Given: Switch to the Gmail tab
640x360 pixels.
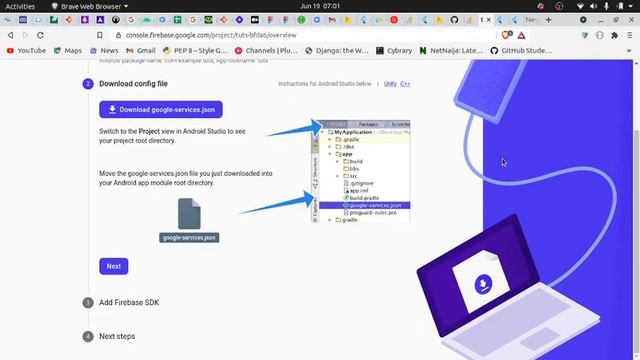Looking at the screenshot, I should 332,20.
